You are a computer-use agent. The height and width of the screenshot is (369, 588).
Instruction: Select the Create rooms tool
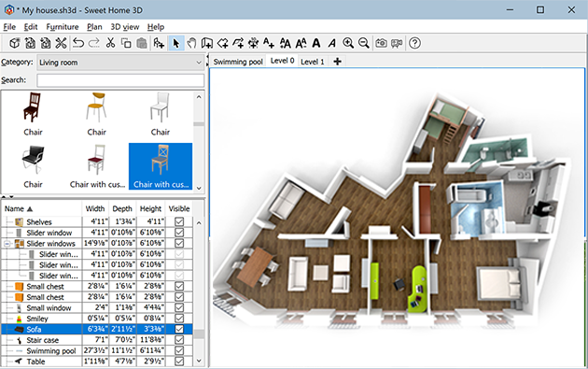(223, 43)
